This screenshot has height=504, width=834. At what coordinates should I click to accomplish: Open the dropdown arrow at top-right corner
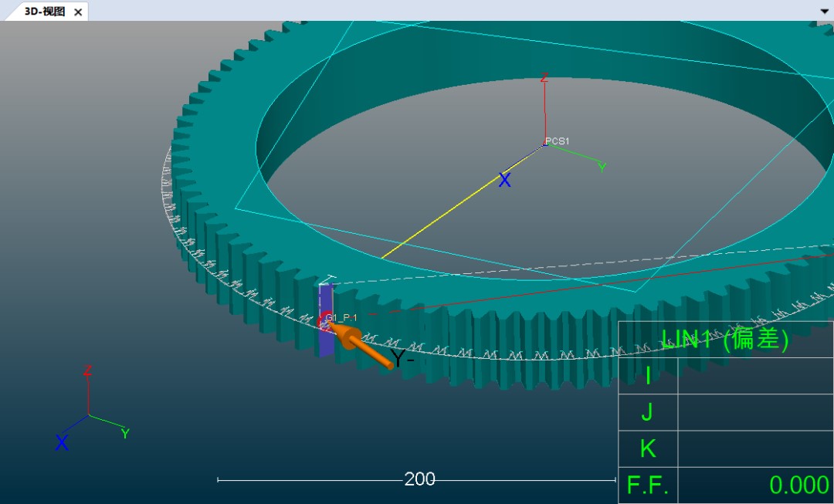point(824,12)
